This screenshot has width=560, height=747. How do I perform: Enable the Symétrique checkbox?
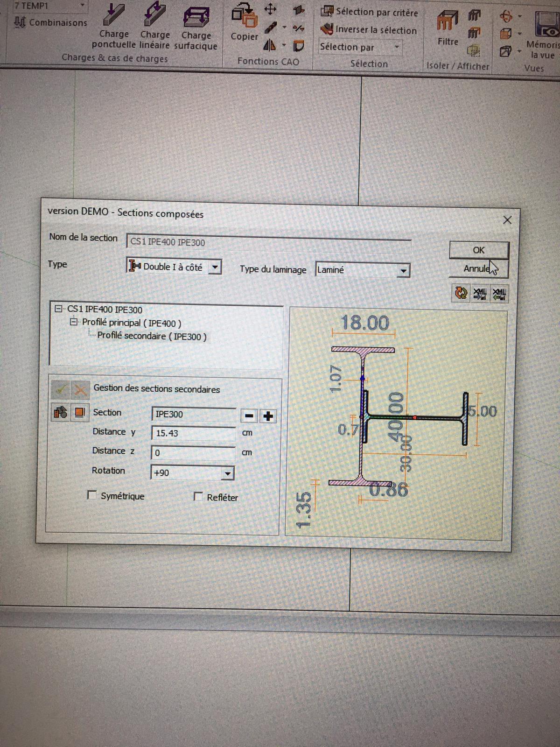pyautogui.click(x=92, y=494)
